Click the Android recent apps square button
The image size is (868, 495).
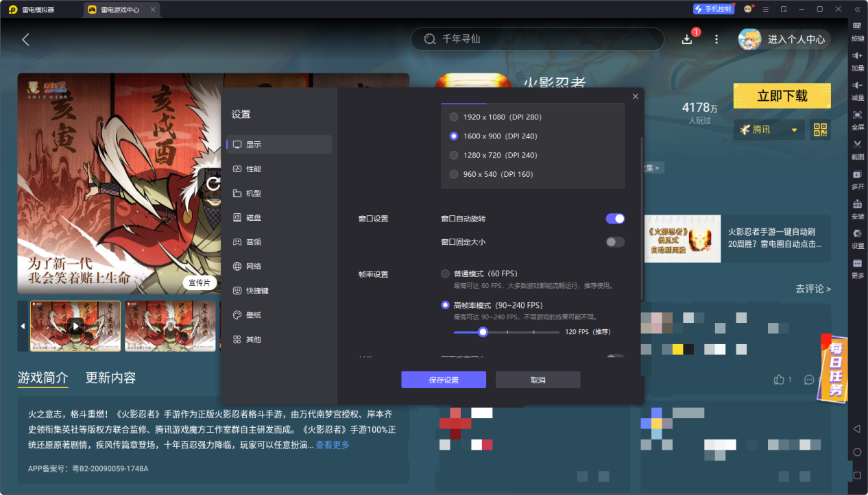point(857,475)
